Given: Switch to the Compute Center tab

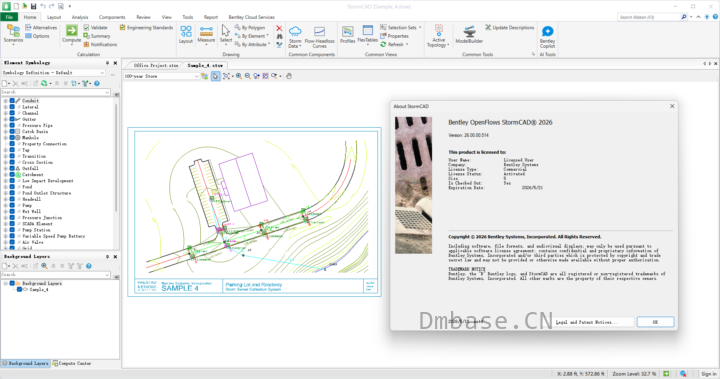Looking at the screenshot, I should 72,363.
